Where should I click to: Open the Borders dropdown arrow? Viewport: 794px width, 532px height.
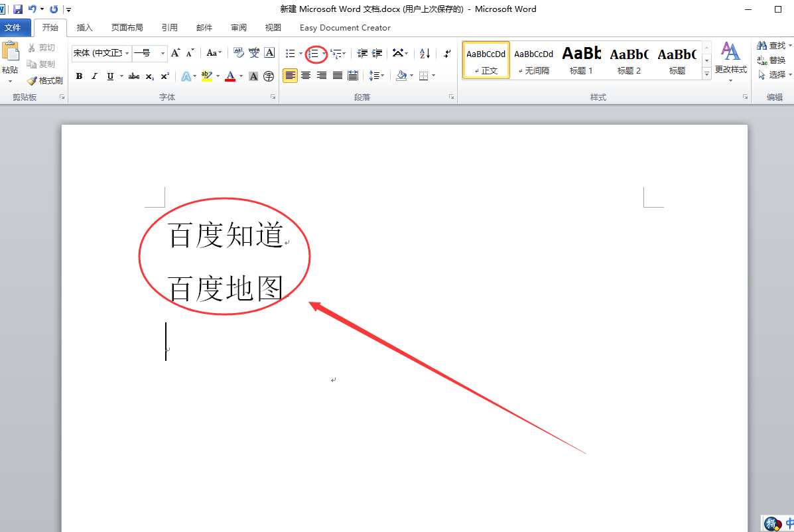tap(434, 76)
